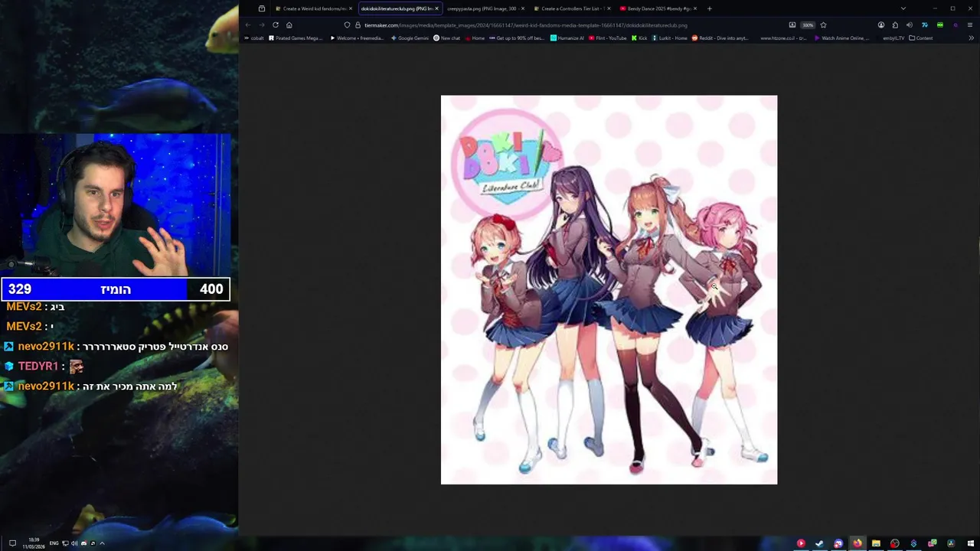Open tracking protection shield icon
This screenshot has width=980, height=551.
tap(347, 25)
